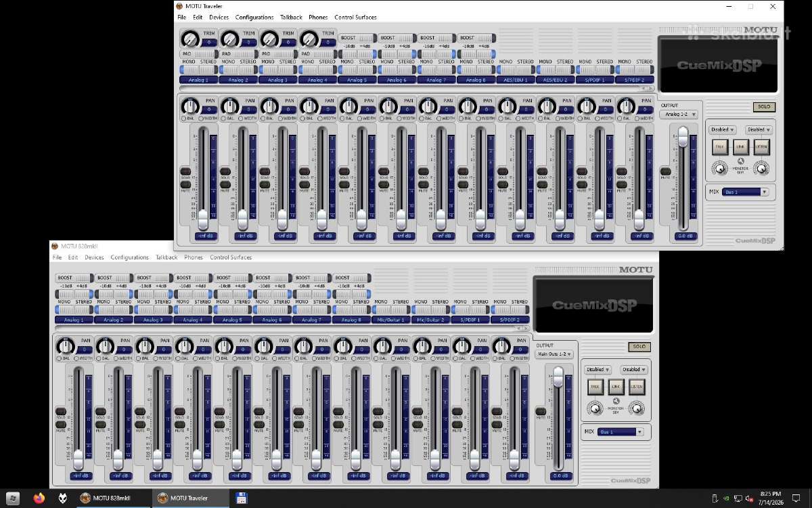Click listen level knob under LISTEN in Traveler
The height and width of the screenshot is (508, 812).
[x=762, y=167]
